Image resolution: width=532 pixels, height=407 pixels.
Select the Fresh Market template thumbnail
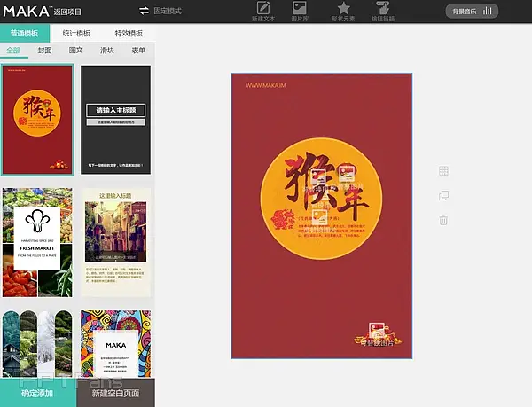[x=37, y=242]
